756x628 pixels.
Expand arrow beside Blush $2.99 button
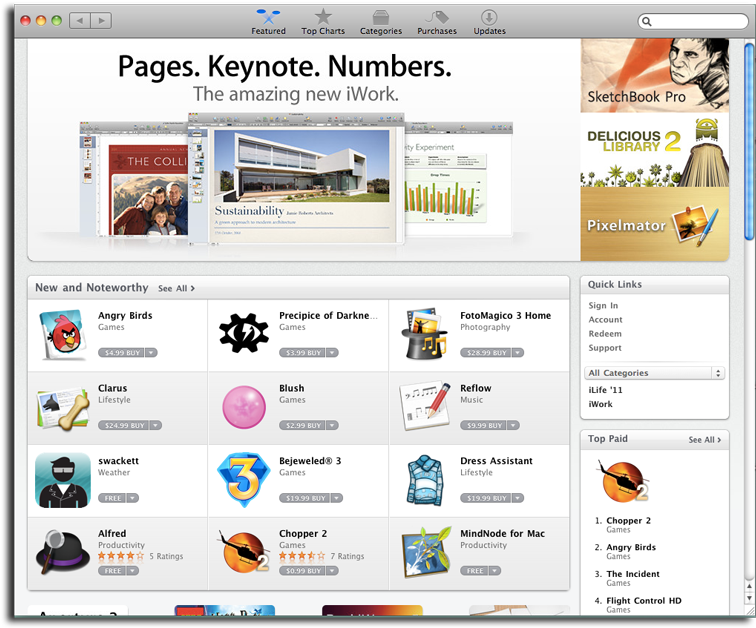tap(332, 426)
